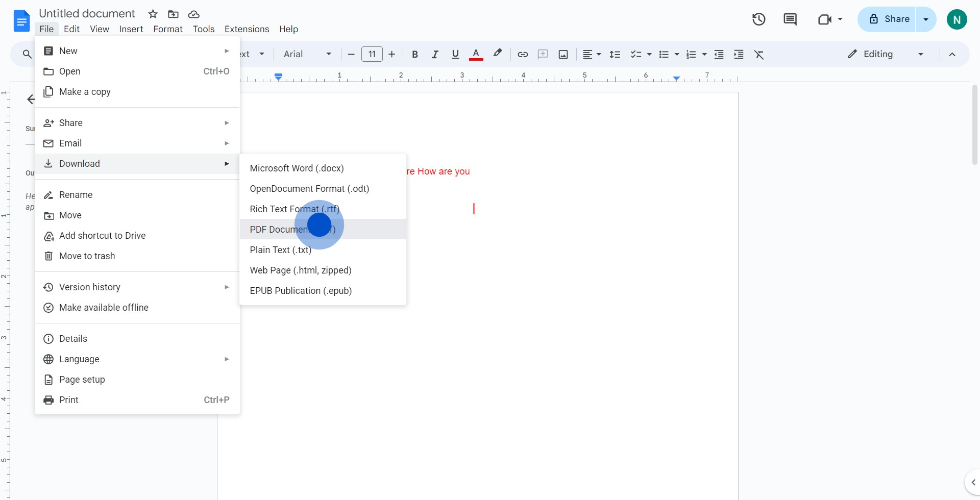The height and width of the screenshot is (500, 980).
Task: Open the search menus magnifier
Action: tap(27, 54)
